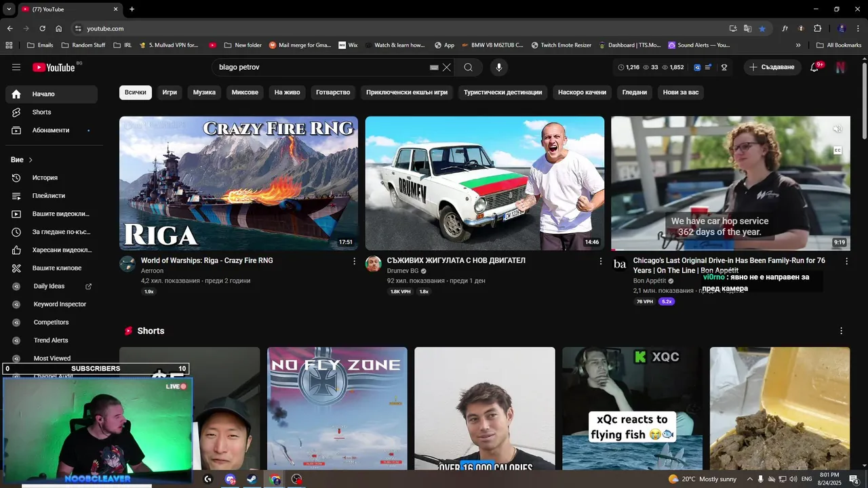The width and height of the screenshot is (868, 488).
Task: Open Shorts in the sidebar
Action: click(x=52, y=112)
